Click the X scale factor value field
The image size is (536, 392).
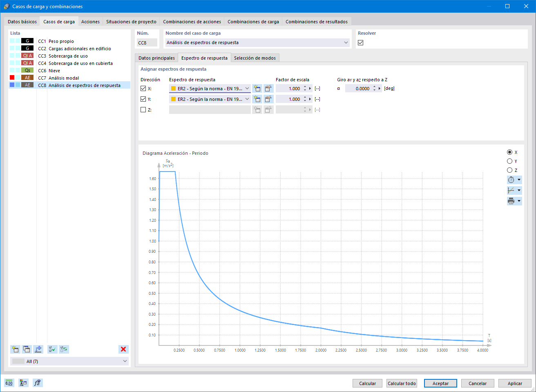click(289, 89)
